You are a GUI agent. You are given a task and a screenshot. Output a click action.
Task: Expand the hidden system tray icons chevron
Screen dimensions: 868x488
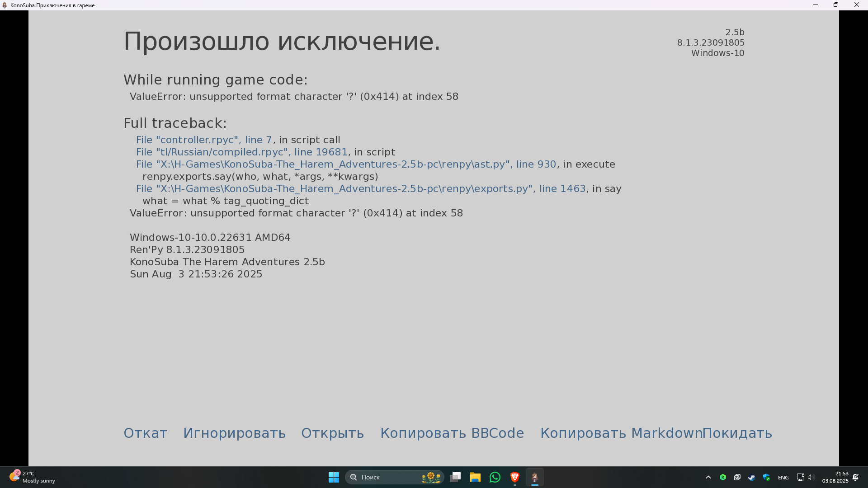[708, 477]
